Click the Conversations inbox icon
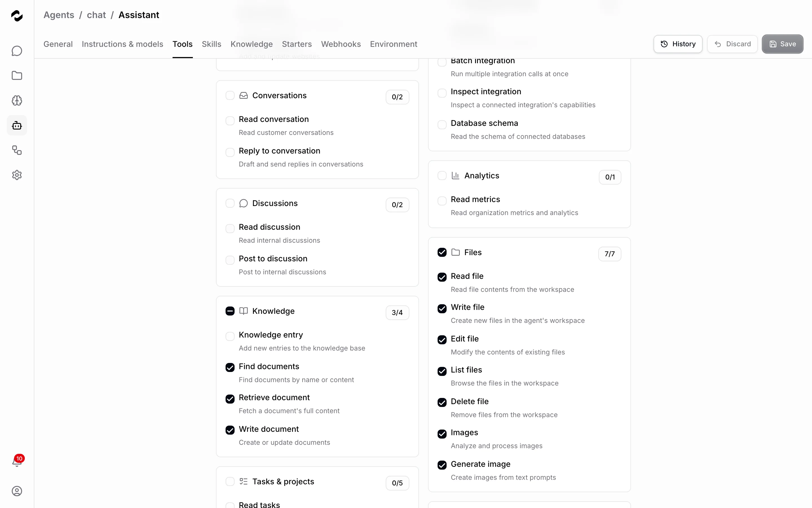812x508 pixels. pyautogui.click(x=244, y=96)
